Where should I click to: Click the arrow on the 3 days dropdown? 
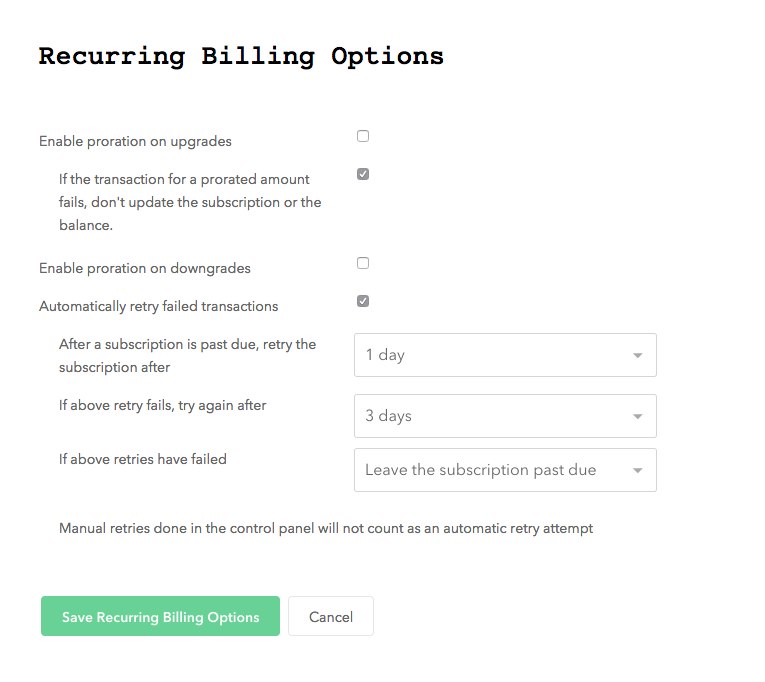coord(637,417)
